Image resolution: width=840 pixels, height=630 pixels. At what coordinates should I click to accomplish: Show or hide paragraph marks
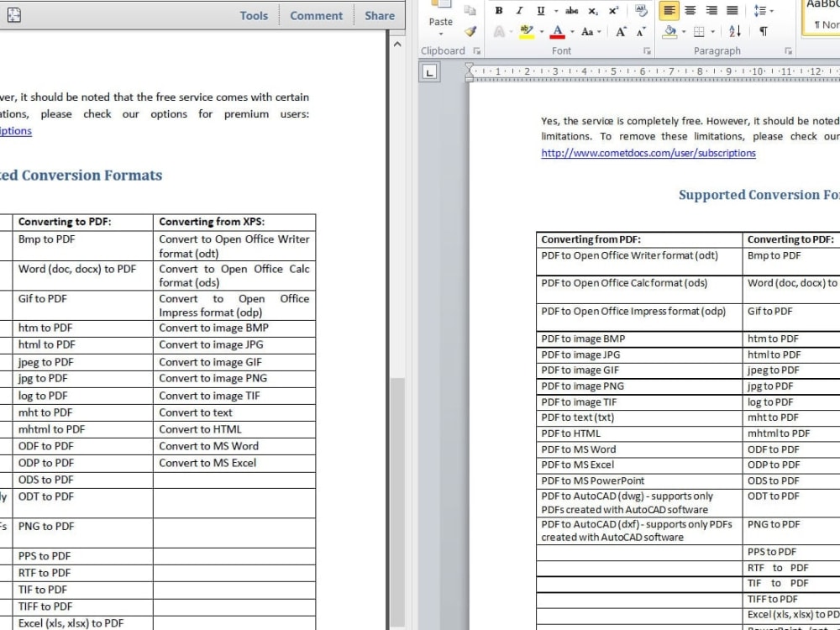[764, 32]
